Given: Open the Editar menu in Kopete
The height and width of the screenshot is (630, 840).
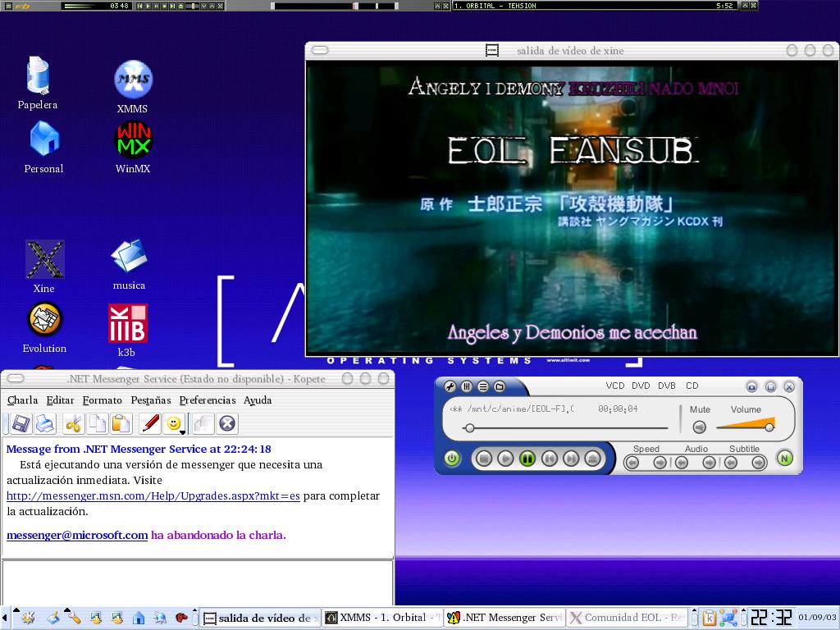Looking at the screenshot, I should pyautogui.click(x=60, y=400).
